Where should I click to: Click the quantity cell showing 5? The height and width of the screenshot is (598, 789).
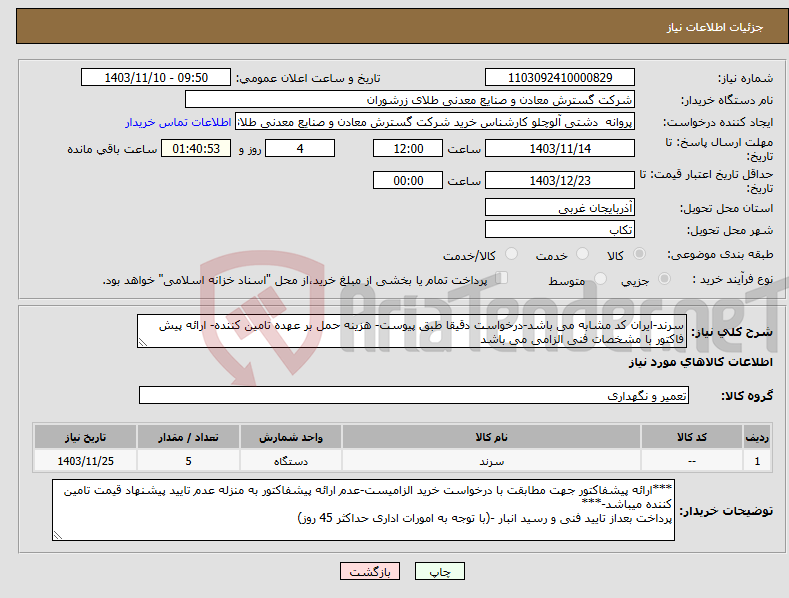(188, 461)
